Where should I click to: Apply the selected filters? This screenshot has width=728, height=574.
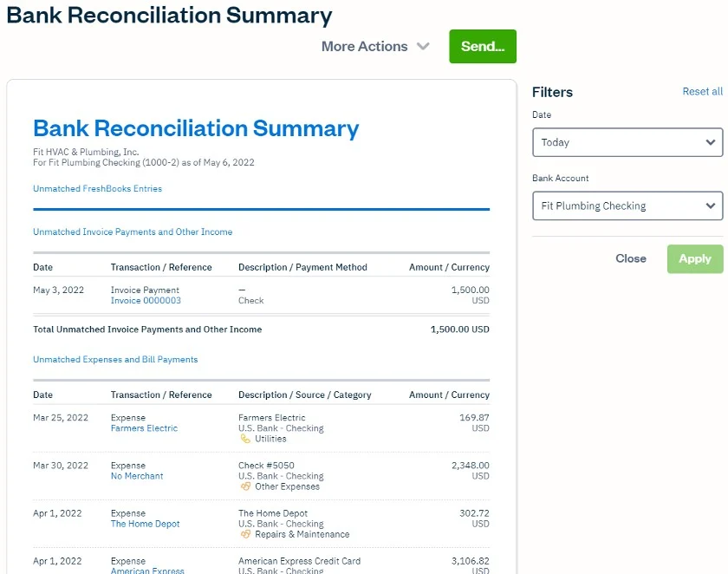[x=694, y=258]
